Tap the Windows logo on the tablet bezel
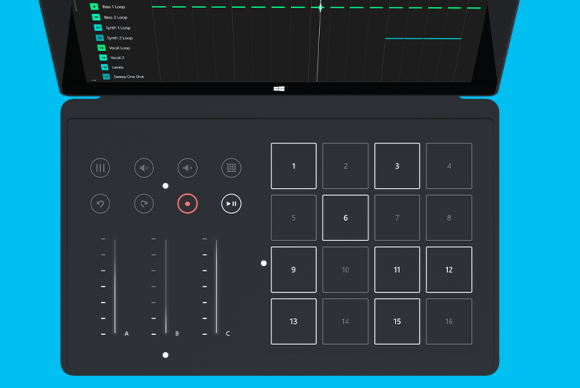 point(279,88)
